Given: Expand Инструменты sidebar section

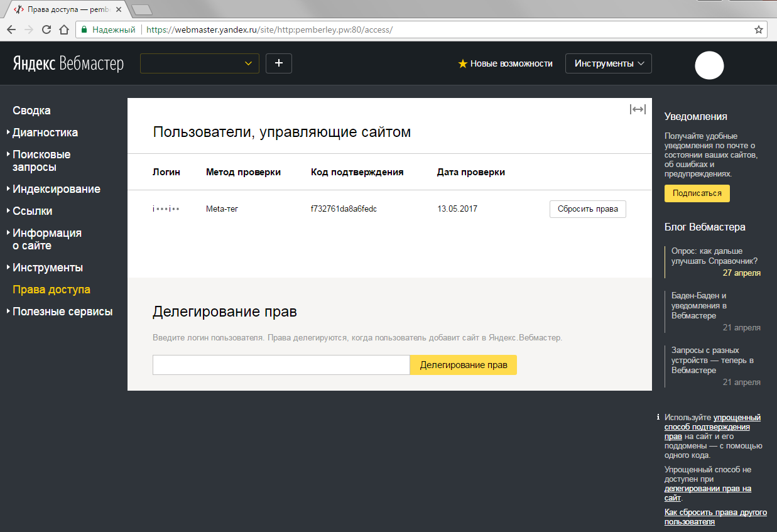Looking at the screenshot, I should coord(45,268).
